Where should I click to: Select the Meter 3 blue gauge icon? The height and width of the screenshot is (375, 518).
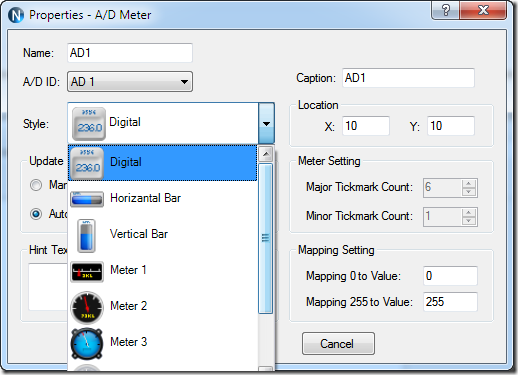(87, 344)
